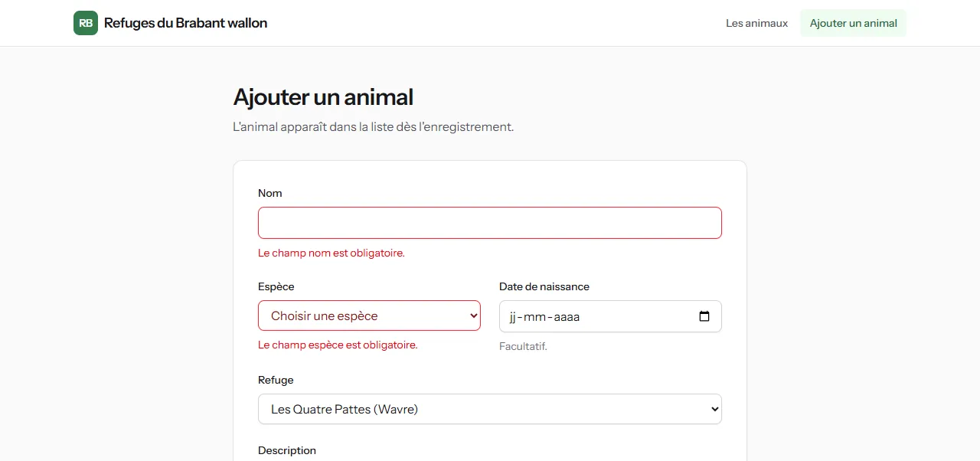
Task: Click the Refuge field label
Action: coord(276,380)
